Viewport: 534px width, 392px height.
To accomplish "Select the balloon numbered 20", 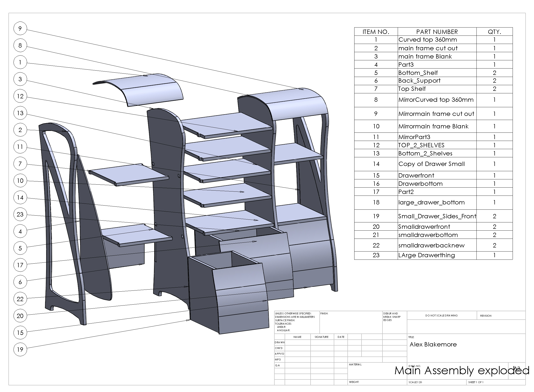I will pyautogui.click(x=20, y=316).
